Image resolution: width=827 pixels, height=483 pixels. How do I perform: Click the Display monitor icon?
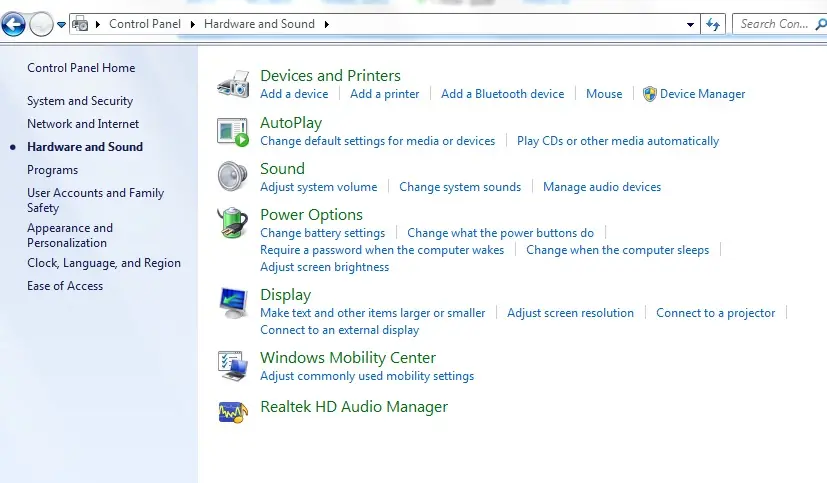click(x=233, y=303)
